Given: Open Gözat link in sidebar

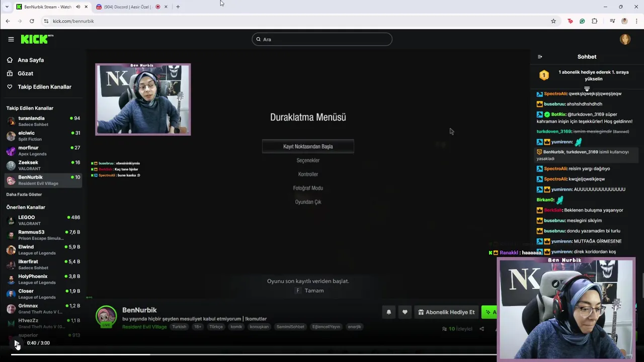Looking at the screenshot, I should 25,73.
